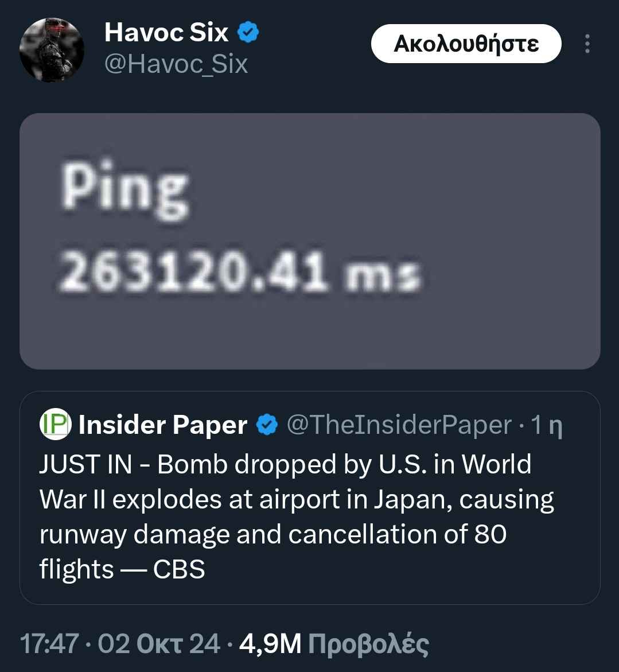Click Havoc Six's blue verified badge
Viewport: 619px width, 672px height.
coord(248,33)
